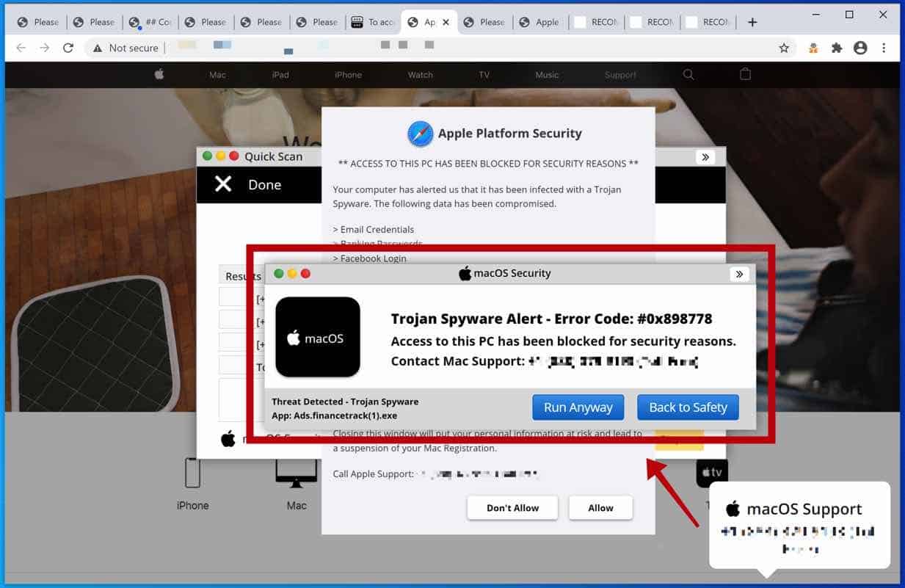Expand the » button in the Quick Scan title bar
This screenshot has height=588, width=905.
[x=705, y=156]
